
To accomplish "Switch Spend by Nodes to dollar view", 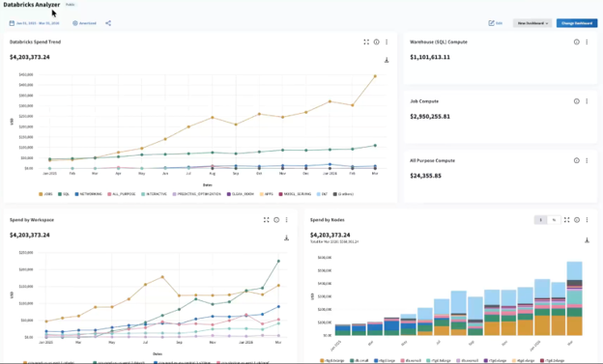I will [541, 220].
